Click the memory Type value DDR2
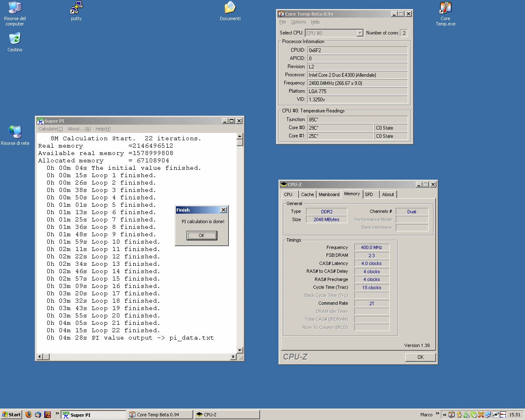525x420 pixels. (327, 212)
